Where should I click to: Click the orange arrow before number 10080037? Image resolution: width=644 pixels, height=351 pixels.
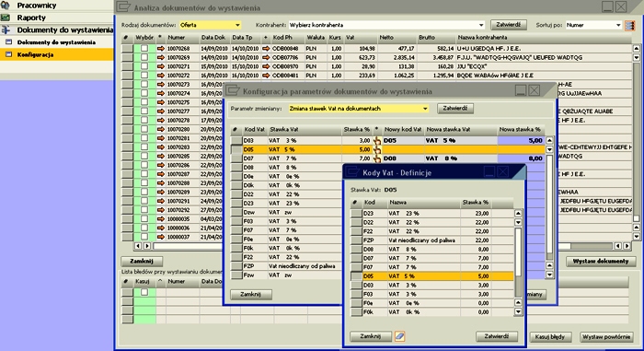pos(161,237)
